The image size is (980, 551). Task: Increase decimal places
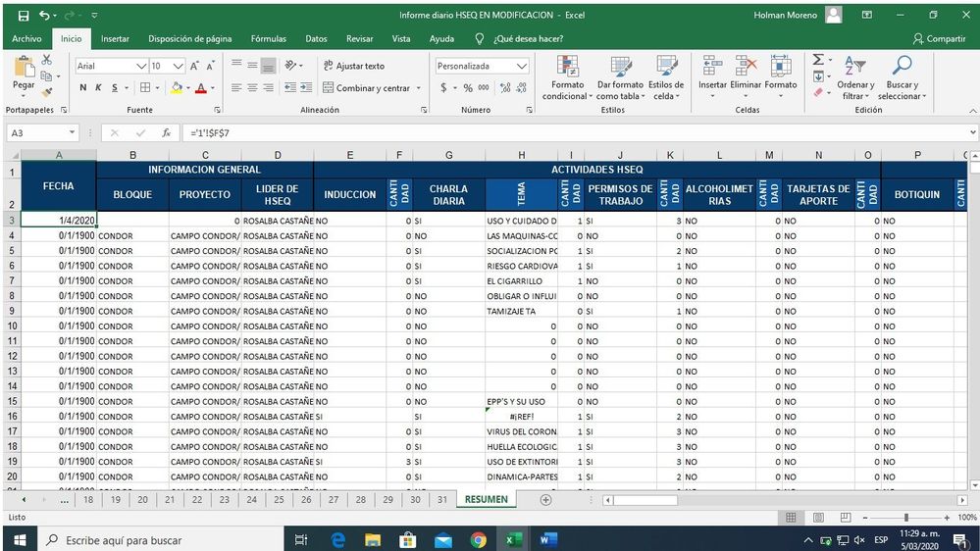click(x=505, y=88)
